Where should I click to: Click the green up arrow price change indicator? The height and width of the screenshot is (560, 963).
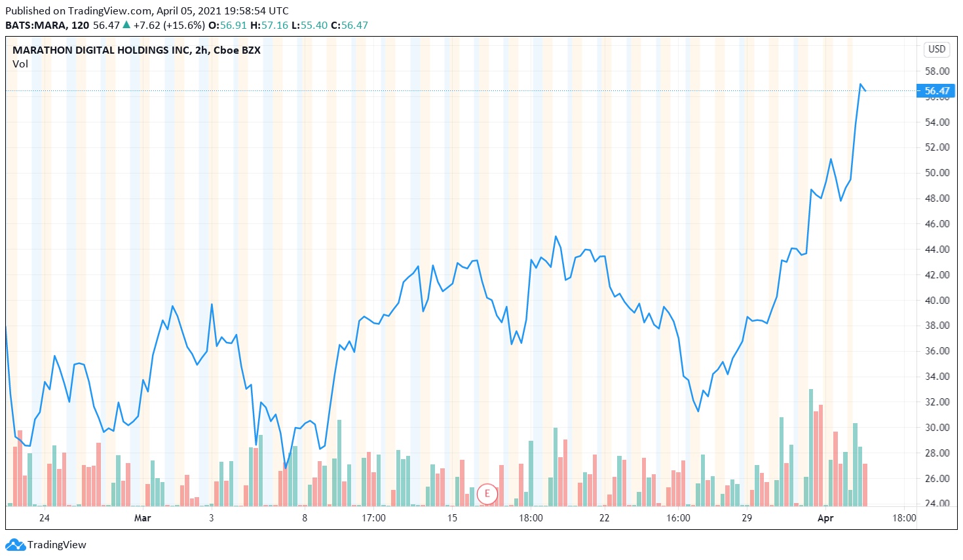126,25
